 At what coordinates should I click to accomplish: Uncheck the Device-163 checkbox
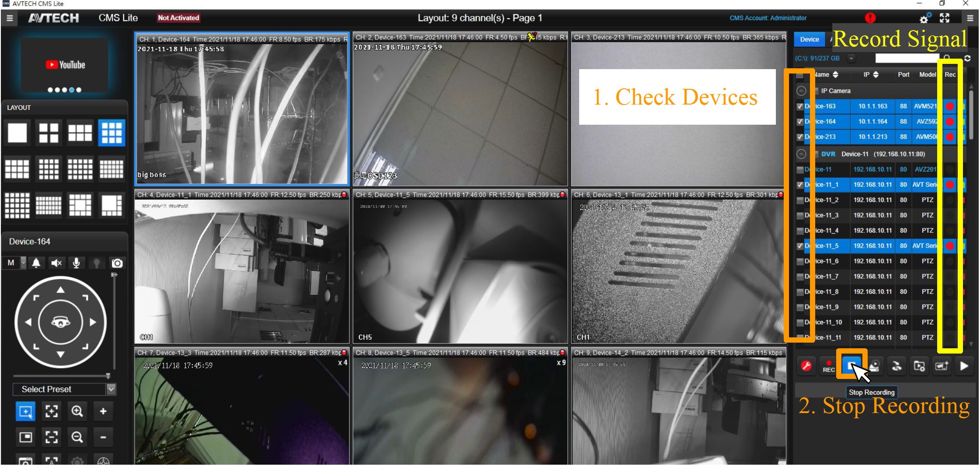(x=800, y=106)
